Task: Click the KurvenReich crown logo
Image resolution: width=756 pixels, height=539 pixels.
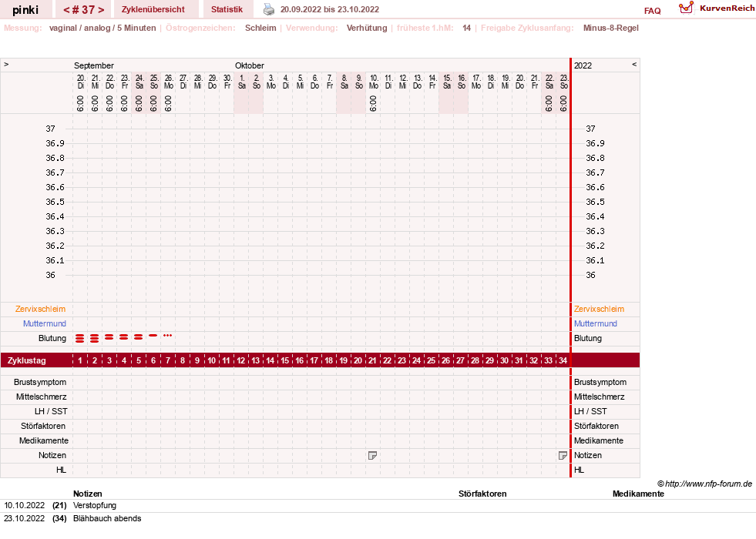Action: point(686,8)
